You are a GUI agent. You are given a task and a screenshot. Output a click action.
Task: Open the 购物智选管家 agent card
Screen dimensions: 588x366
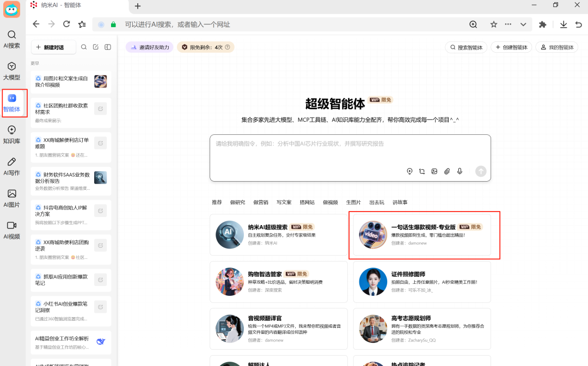[279, 282]
